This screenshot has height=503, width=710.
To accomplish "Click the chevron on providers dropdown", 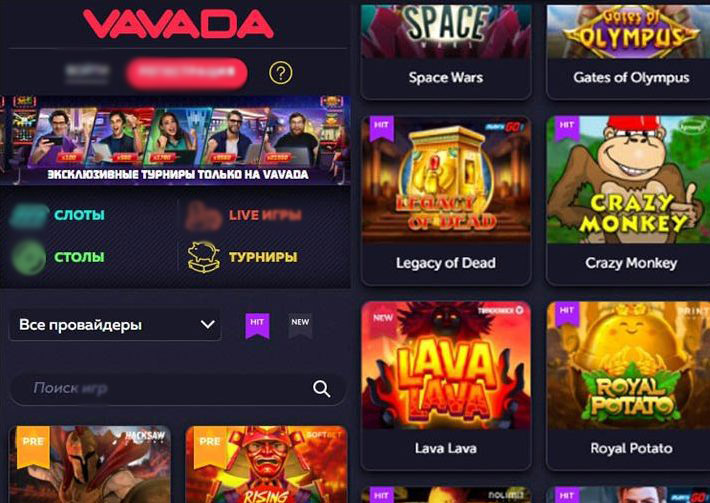I will (207, 325).
